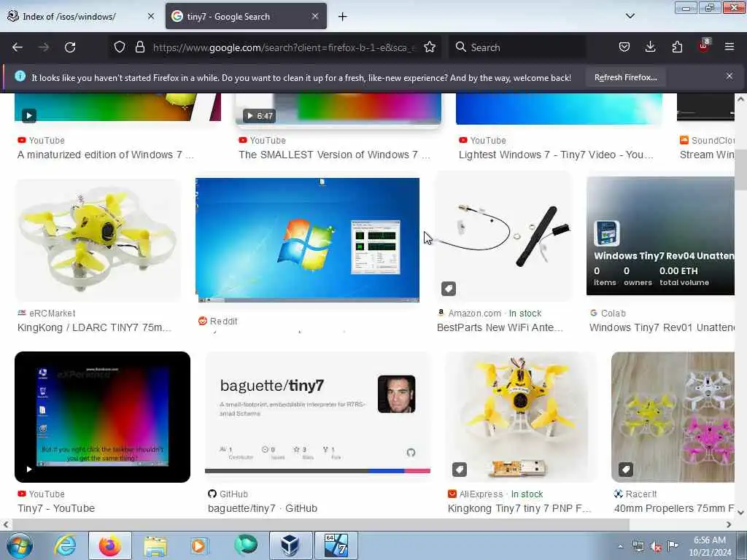
Task: Click the horizontal scrollbar left arrow
Action: [x=6, y=524]
